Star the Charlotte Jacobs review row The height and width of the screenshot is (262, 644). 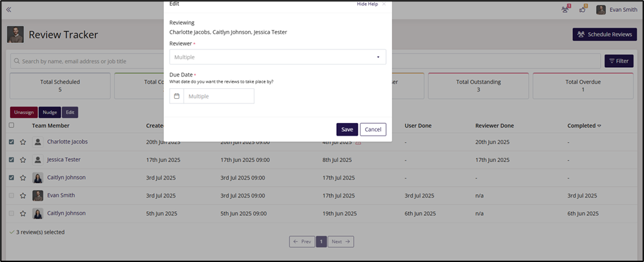point(23,142)
